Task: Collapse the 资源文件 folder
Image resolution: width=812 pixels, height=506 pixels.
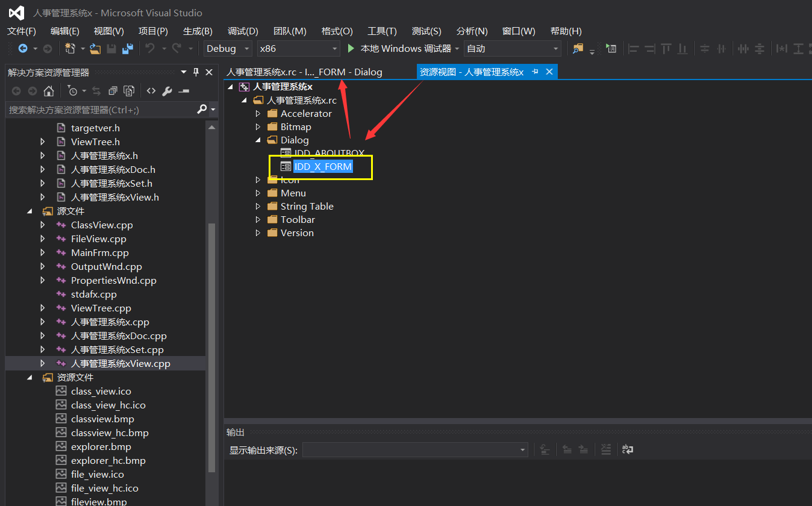Action: [x=30, y=377]
